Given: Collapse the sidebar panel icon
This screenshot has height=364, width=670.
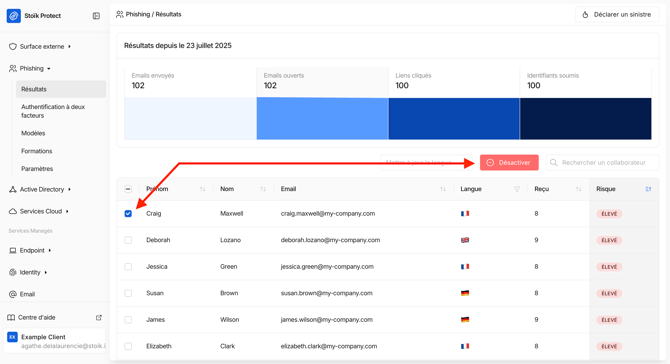Looking at the screenshot, I should click(x=96, y=16).
